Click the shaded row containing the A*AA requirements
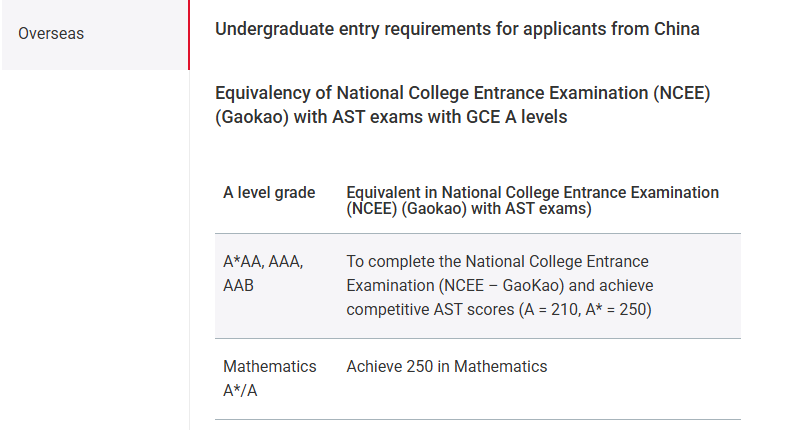This screenshot has width=805, height=430. (x=478, y=286)
